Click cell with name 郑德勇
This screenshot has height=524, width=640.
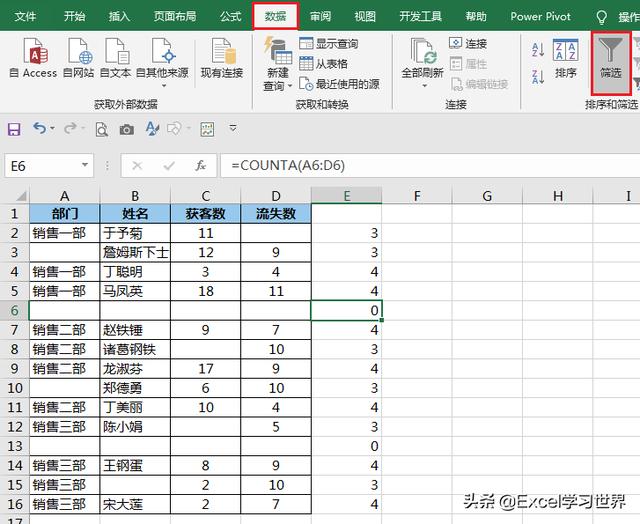click(135, 388)
